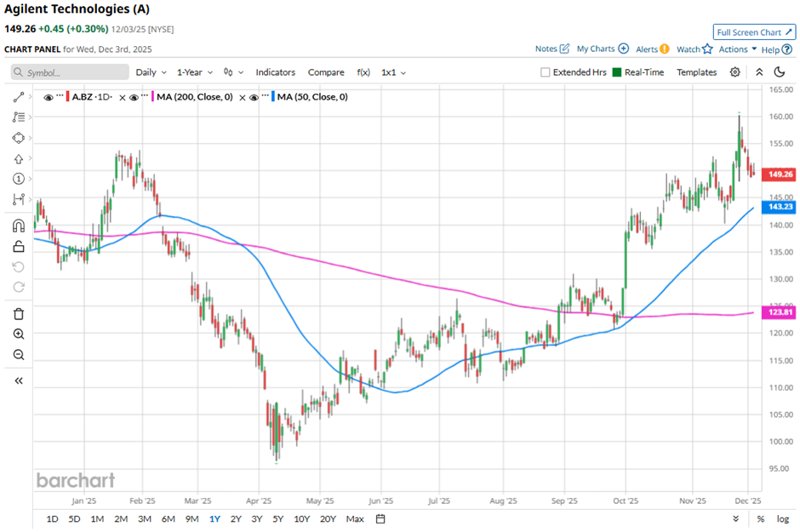
Task: Open the Indicators menu
Action: [x=276, y=72]
